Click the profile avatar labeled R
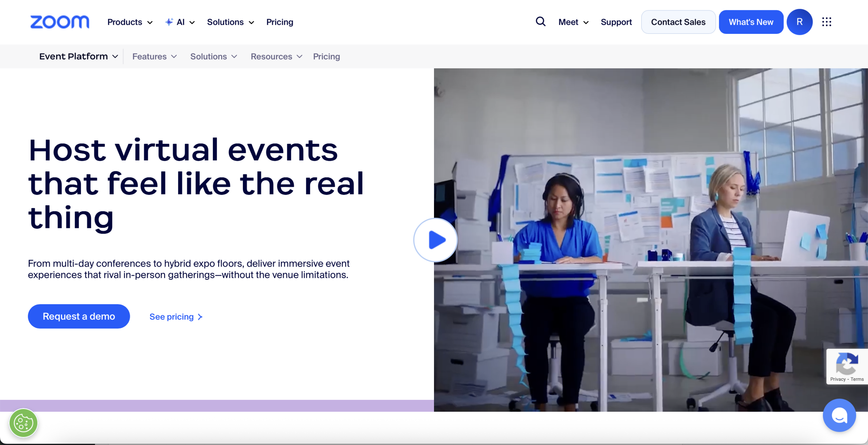868x445 pixels. click(800, 22)
